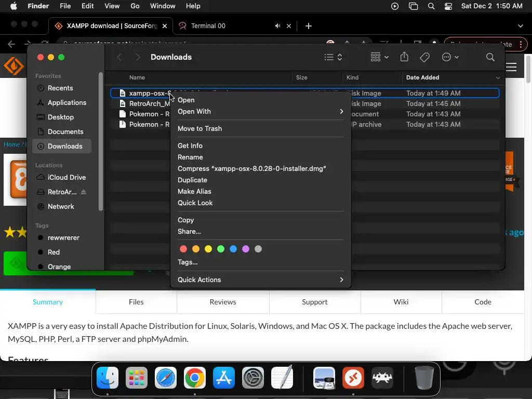
Task: Select Move to Trash
Action: pyautogui.click(x=260, y=129)
